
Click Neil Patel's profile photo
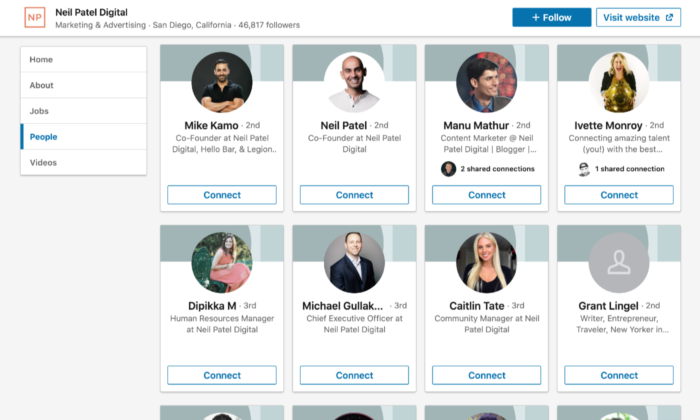click(354, 82)
